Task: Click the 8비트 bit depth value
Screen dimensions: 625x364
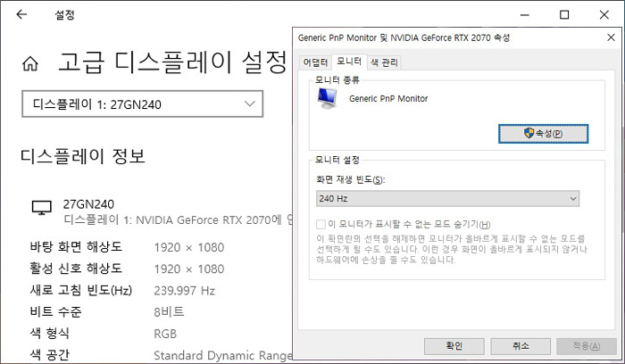Action: coord(169,312)
